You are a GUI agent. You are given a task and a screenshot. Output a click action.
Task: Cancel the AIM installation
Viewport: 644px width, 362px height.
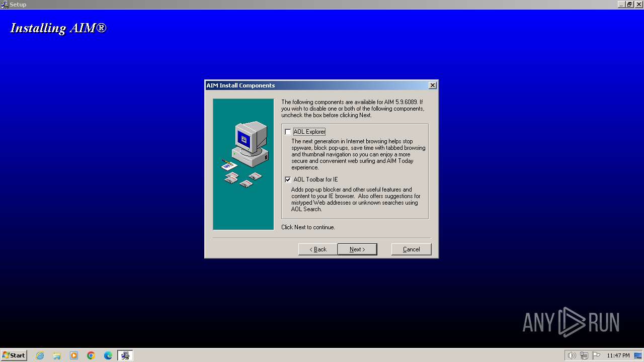(411, 249)
